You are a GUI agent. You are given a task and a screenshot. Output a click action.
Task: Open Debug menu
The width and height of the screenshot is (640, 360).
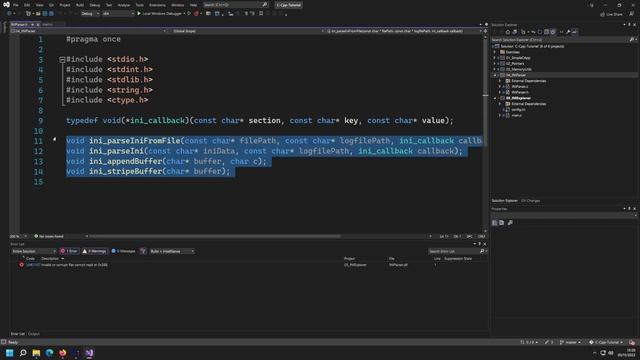click(95, 5)
